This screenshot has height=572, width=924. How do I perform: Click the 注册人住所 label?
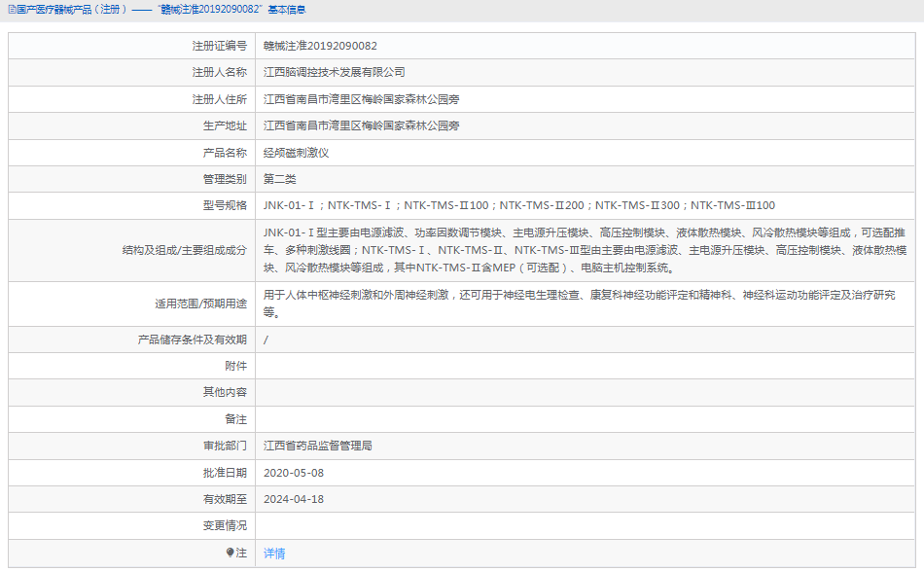point(219,99)
